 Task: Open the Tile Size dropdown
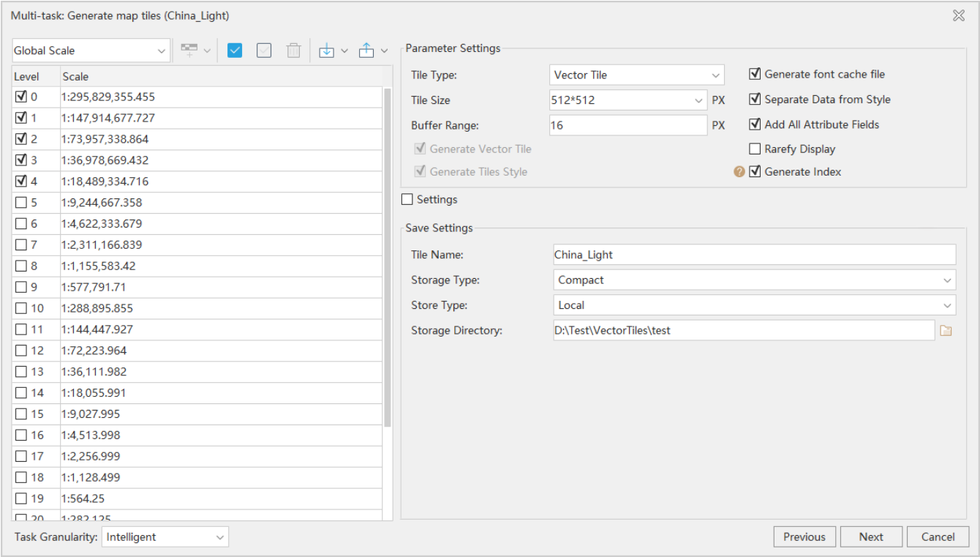628,100
